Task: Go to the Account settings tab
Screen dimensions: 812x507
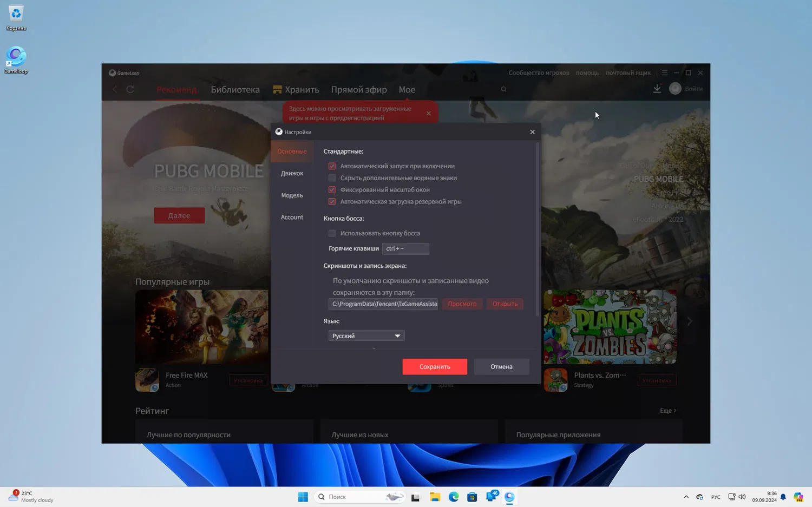Action: (x=292, y=217)
